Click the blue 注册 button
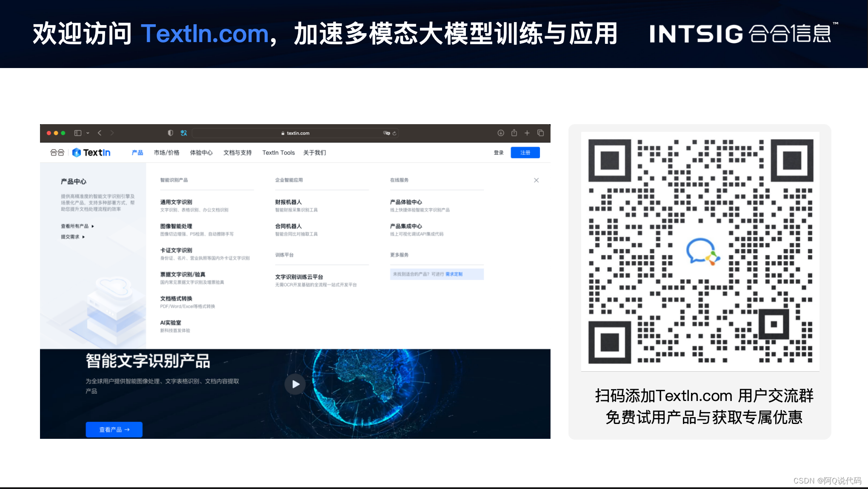The width and height of the screenshot is (868, 489). click(525, 153)
